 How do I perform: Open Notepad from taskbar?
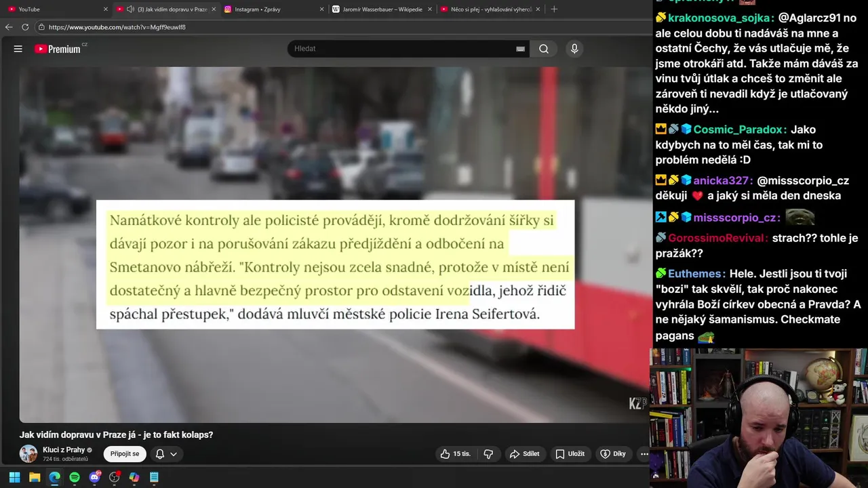pos(154,477)
